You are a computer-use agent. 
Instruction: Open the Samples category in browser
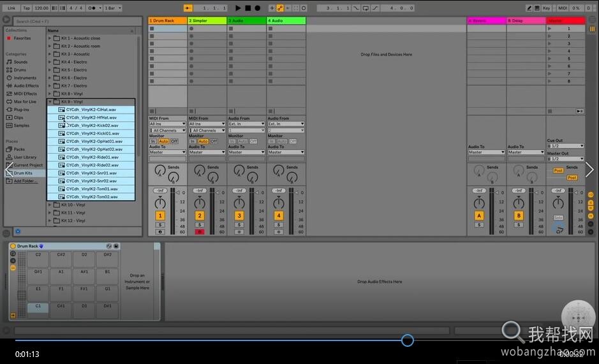click(x=22, y=126)
